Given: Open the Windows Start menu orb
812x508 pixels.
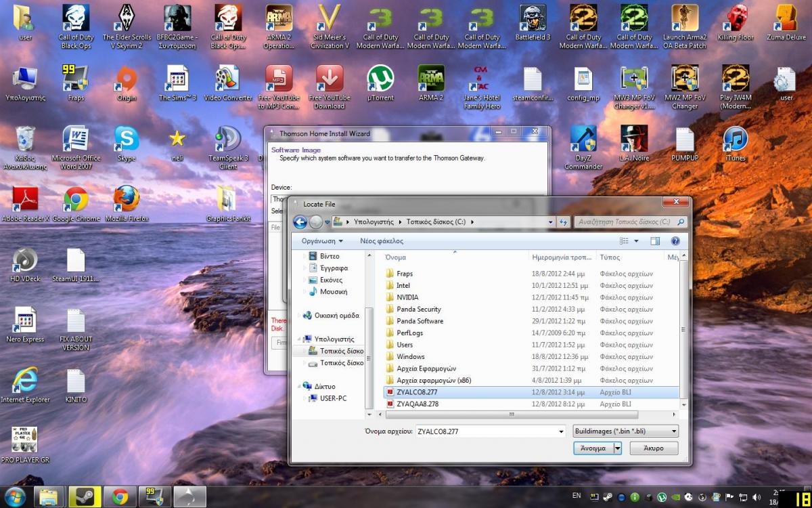Looking at the screenshot, I should pyautogui.click(x=15, y=496).
